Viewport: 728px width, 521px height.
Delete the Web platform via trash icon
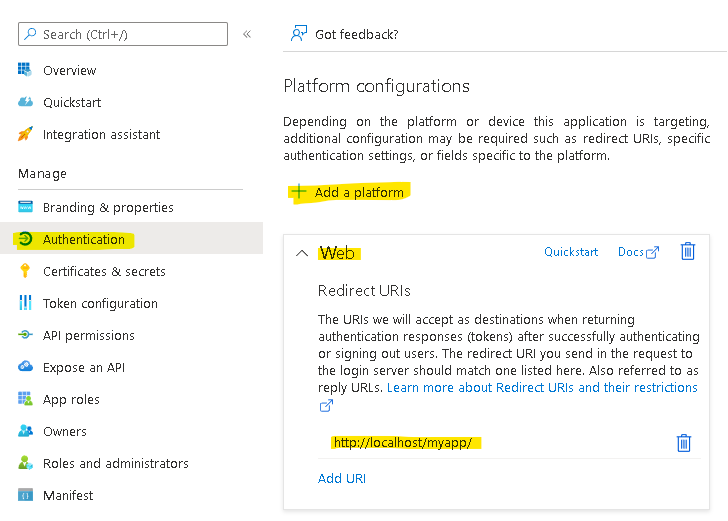pyautogui.click(x=688, y=251)
